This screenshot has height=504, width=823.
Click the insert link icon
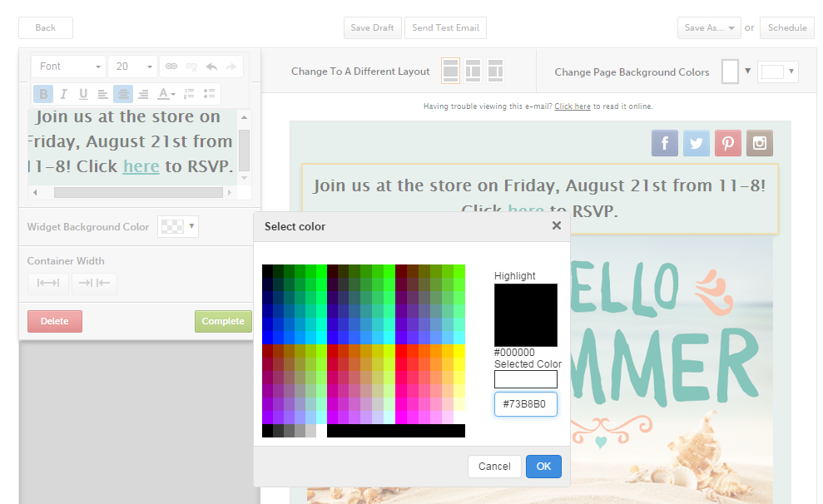click(171, 67)
